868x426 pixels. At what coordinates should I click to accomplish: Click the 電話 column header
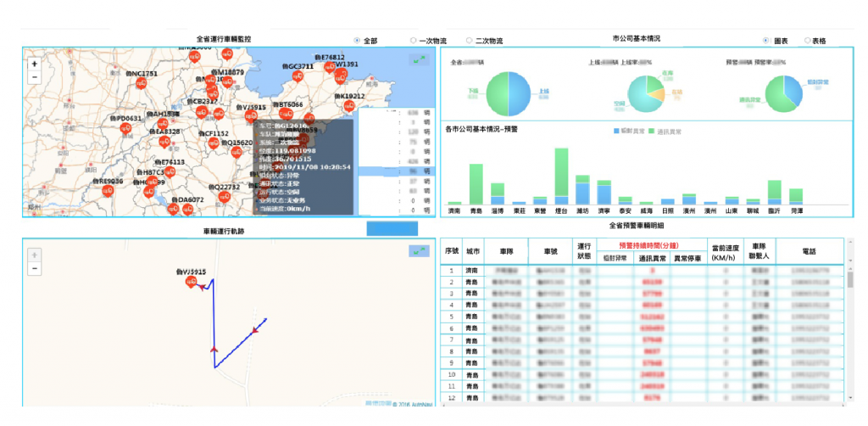click(808, 251)
